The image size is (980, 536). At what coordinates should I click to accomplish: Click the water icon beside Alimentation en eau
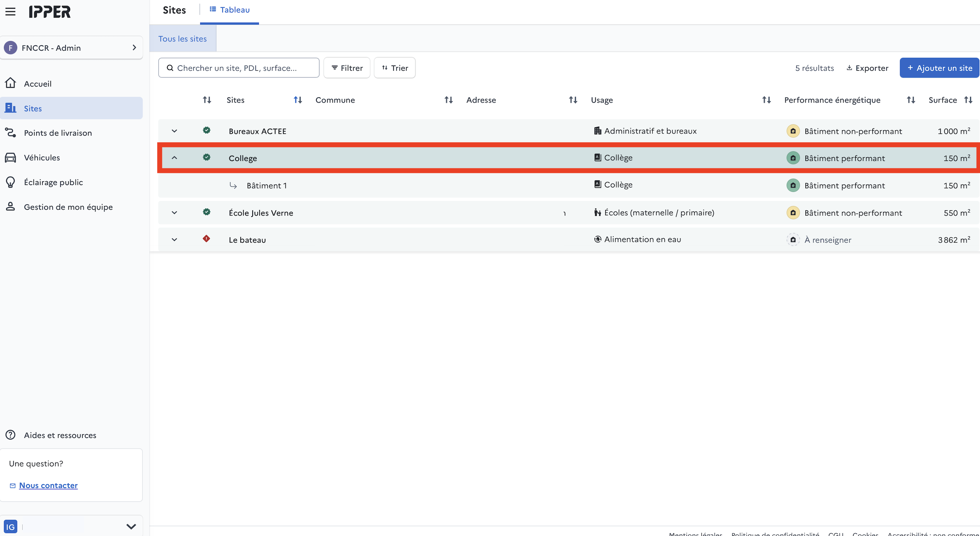598,239
